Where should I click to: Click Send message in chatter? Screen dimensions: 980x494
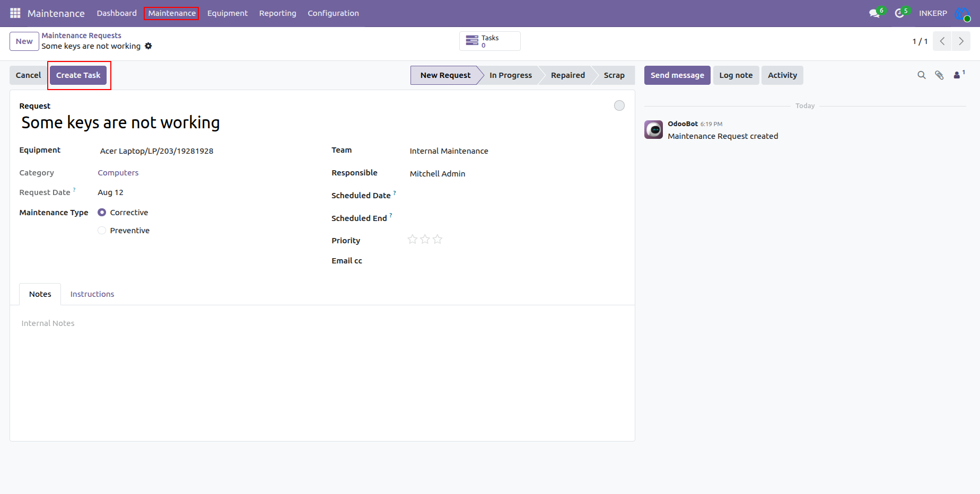(x=677, y=75)
